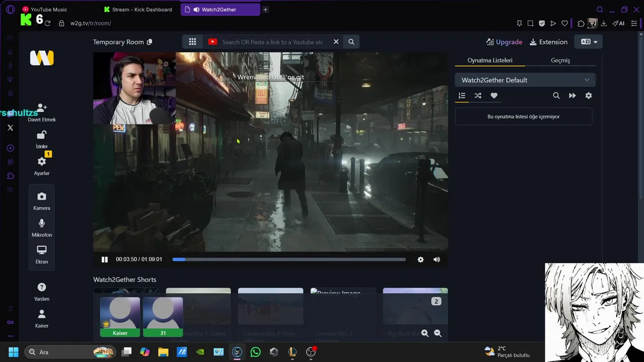
Task: Toggle the Kamera camera
Action: [x=42, y=201]
